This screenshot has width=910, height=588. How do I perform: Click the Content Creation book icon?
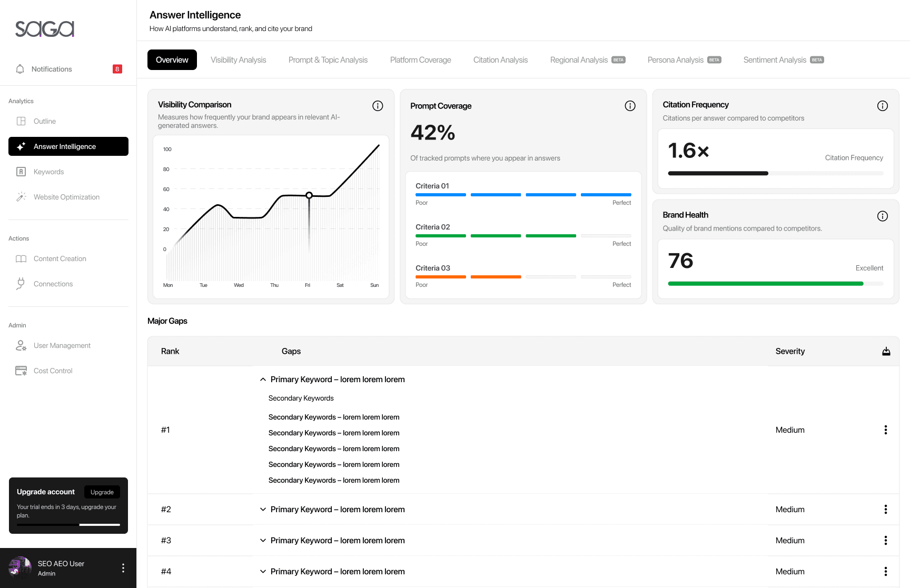pos(21,258)
